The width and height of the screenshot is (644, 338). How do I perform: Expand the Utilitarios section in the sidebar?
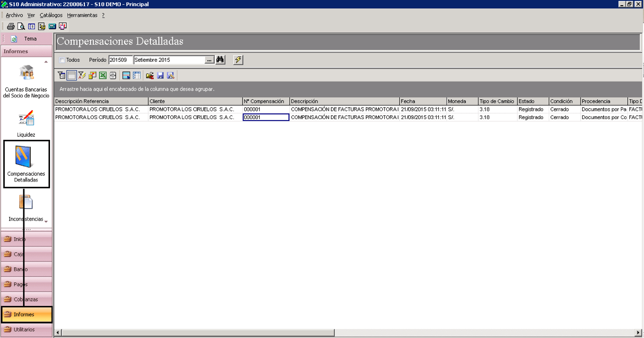26,330
